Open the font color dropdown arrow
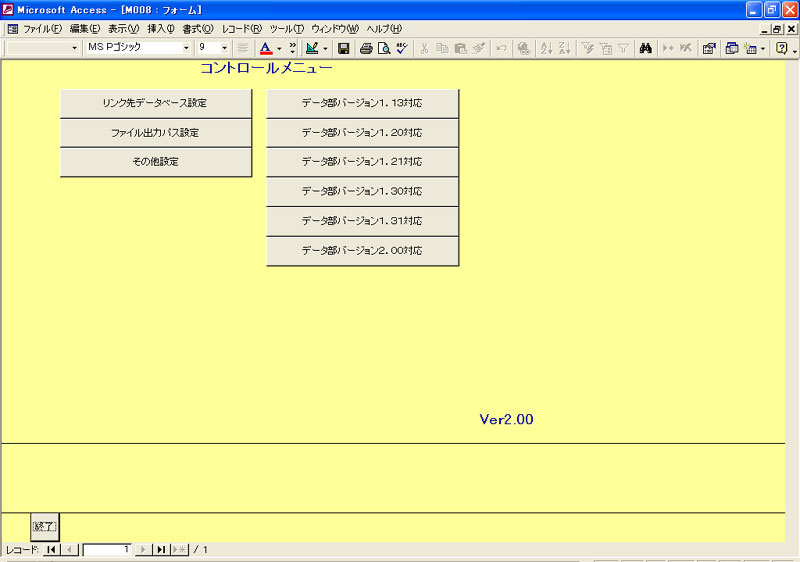The width and height of the screenshot is (800, 562). (279, 48)
